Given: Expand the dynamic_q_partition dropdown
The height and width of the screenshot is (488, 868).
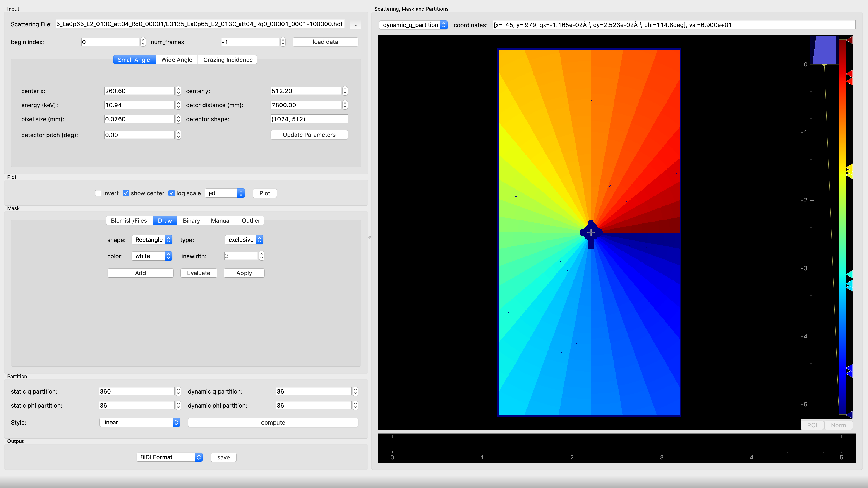Looking at the screenshot, I should click(x=445, y=25).
